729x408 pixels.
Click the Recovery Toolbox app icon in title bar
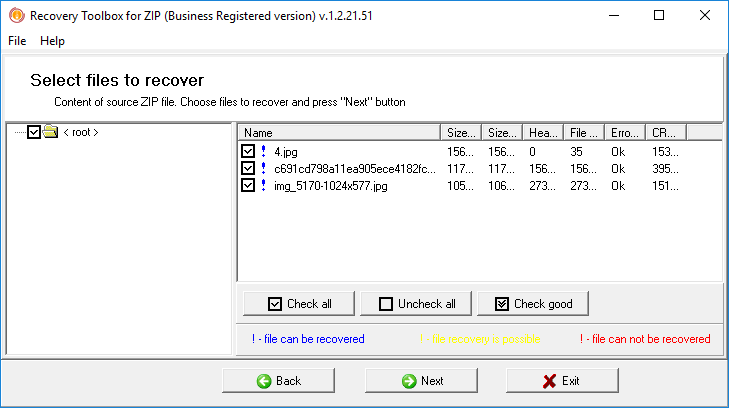[x=17, y=15]
